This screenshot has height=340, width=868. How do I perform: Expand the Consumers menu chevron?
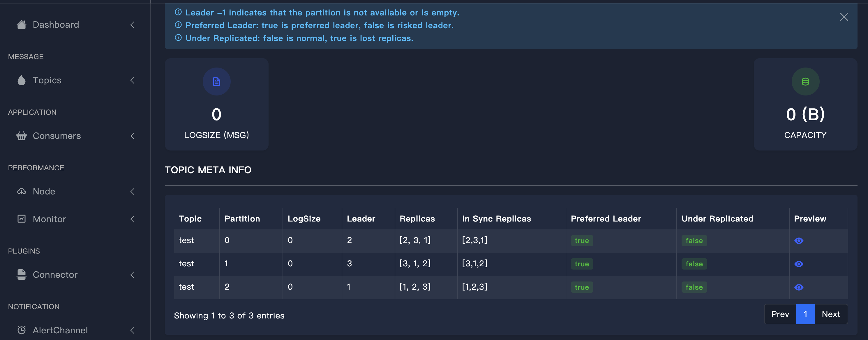[133, 136]
